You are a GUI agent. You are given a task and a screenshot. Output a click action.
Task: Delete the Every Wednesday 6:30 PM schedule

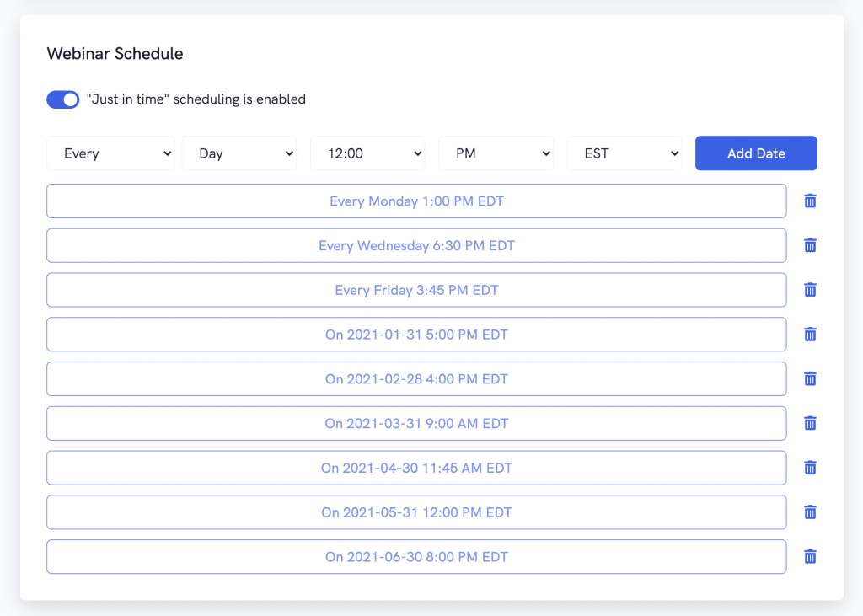coord(810,245)
